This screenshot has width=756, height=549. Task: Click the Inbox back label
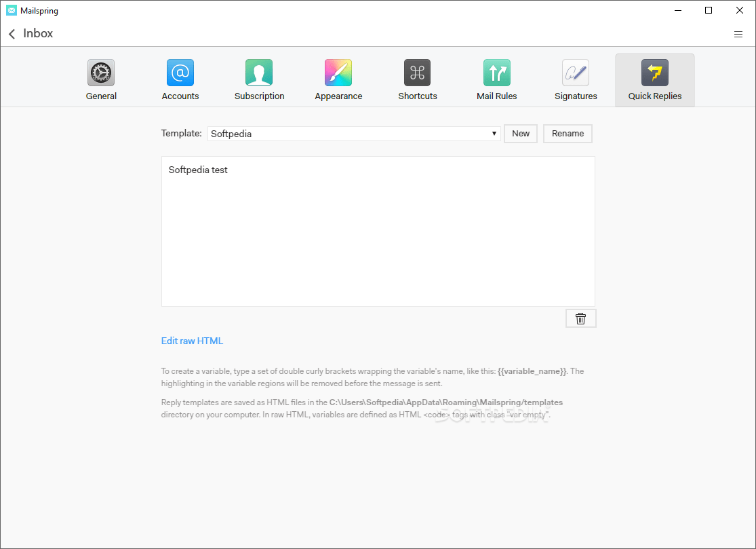(x=38, y=33)
